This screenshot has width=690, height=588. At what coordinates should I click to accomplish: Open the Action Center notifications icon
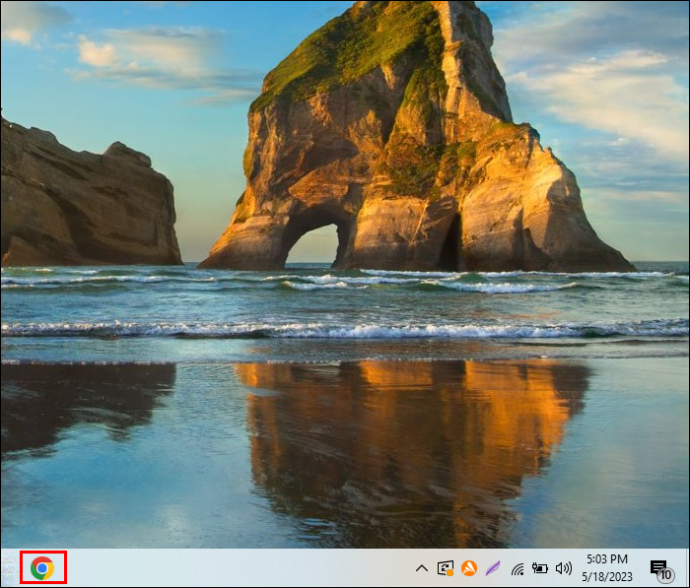tap(662, 570)
